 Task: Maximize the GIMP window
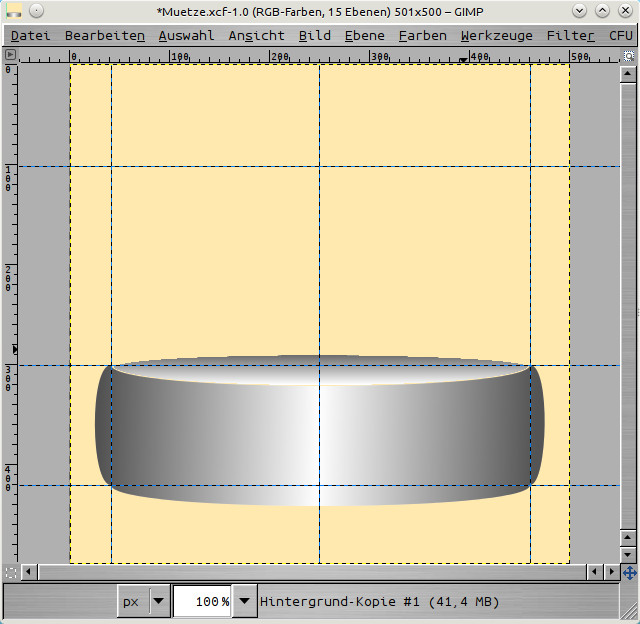[x=602, y=11]
